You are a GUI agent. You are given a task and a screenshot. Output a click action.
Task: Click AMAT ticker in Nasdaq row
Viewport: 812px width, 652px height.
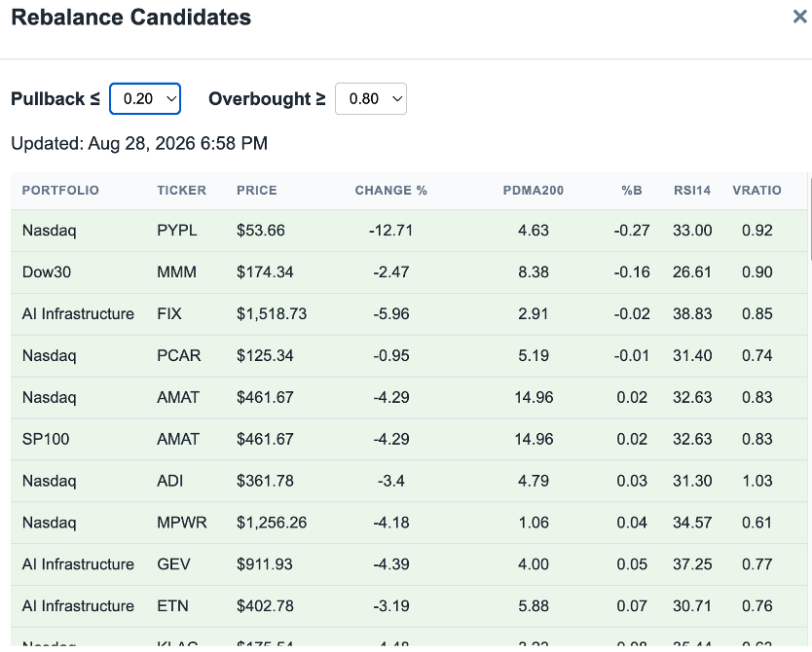(178, 397)
